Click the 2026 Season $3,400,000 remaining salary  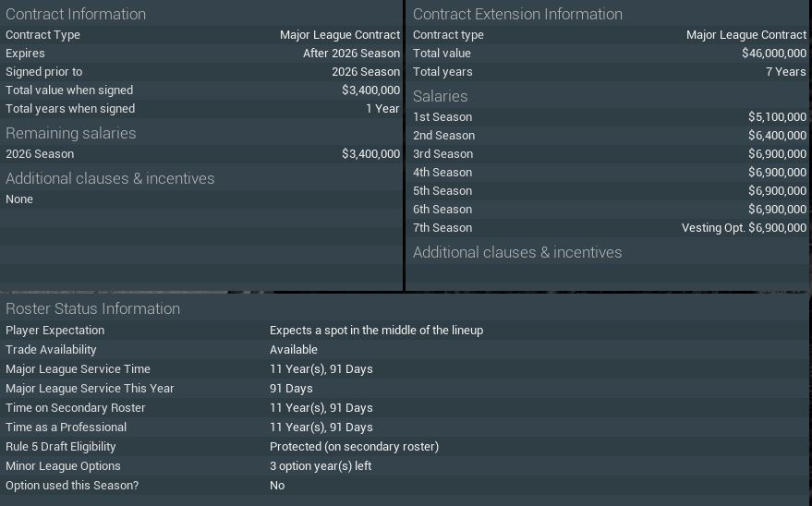tap(370, 154)
